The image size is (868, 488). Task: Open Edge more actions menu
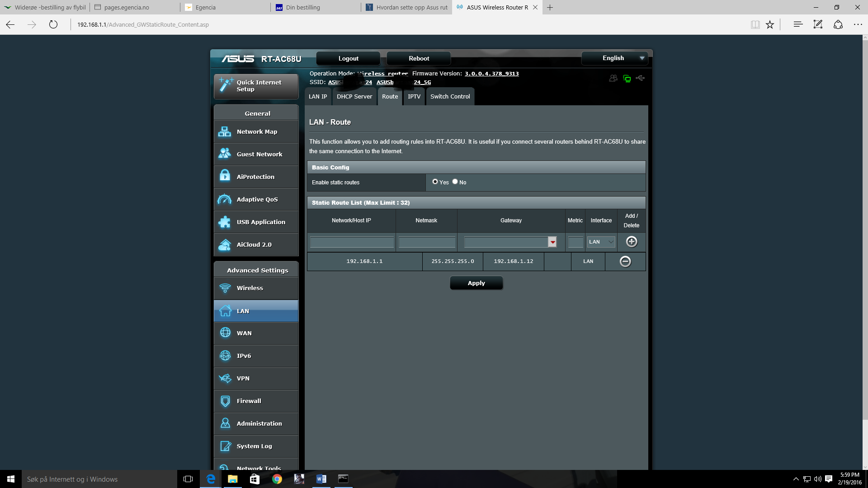(858, 24)
